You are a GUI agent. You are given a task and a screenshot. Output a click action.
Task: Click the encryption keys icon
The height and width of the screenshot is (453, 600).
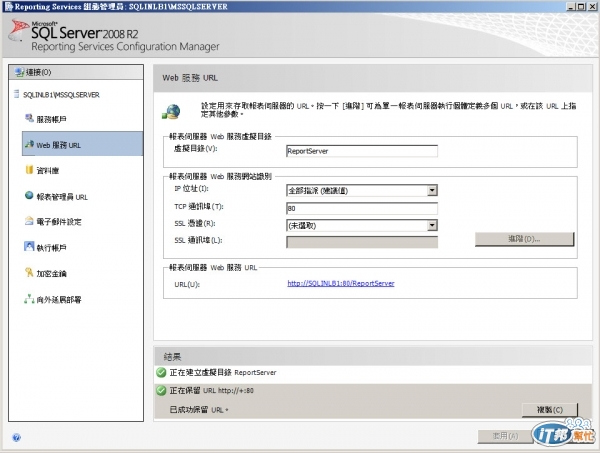click(x=29, y=272)
